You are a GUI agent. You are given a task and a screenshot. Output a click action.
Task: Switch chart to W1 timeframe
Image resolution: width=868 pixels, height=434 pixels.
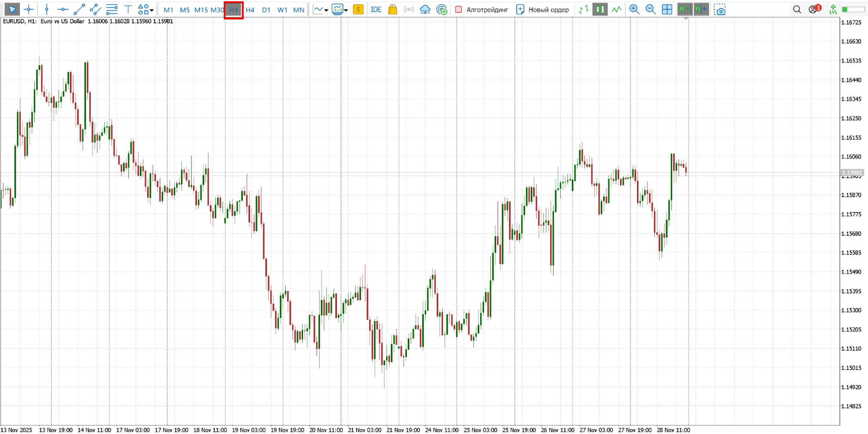click(282, 10)
